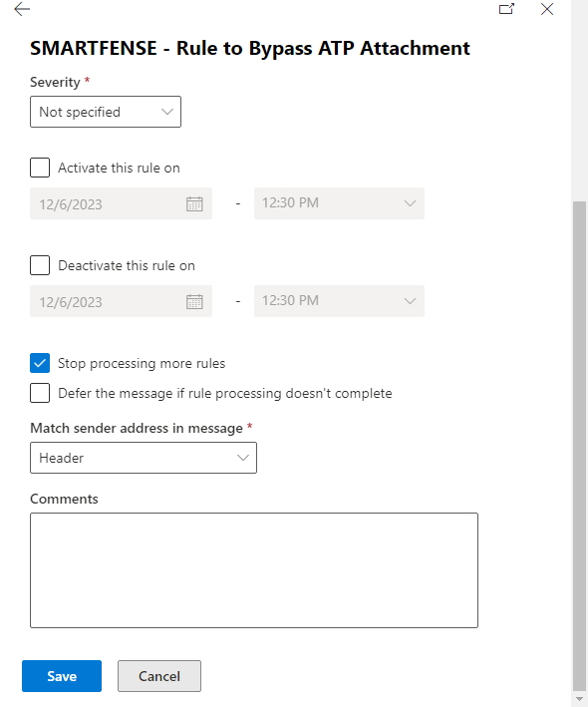
Task: Click the scrollbar down arrow
Action: coord(579,699)
